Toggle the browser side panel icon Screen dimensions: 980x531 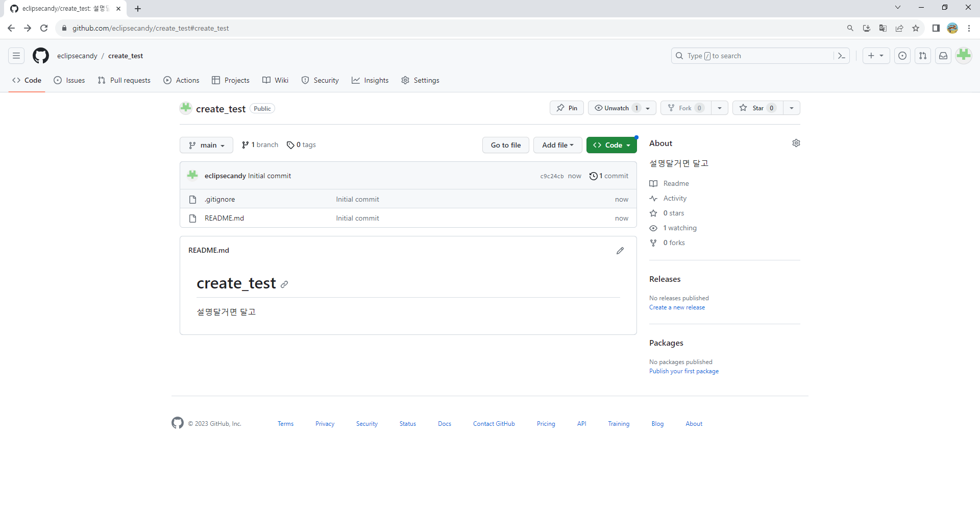(x=936, y=28)
